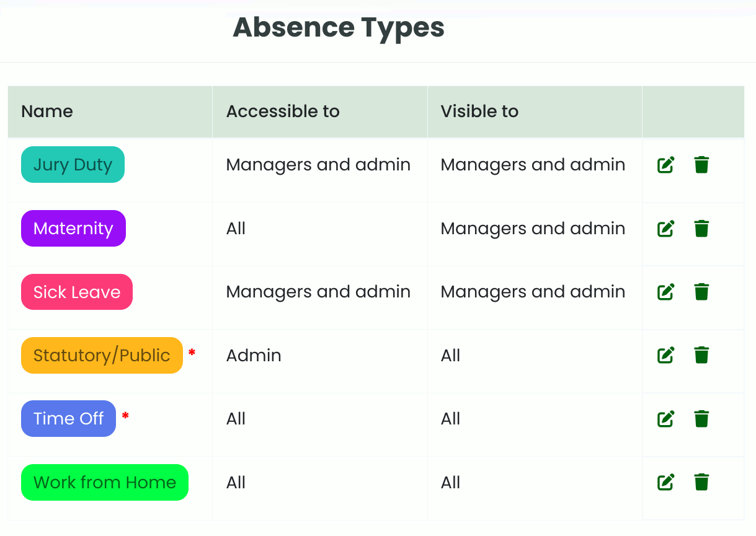Click the red asterisk beside Time Off

pos(125,416)
